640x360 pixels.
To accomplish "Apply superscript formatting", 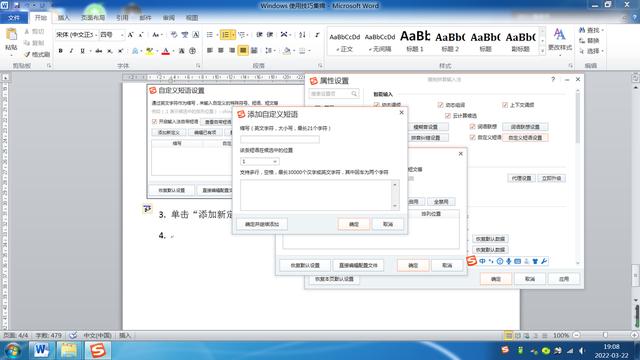I will tap(120, 51).
